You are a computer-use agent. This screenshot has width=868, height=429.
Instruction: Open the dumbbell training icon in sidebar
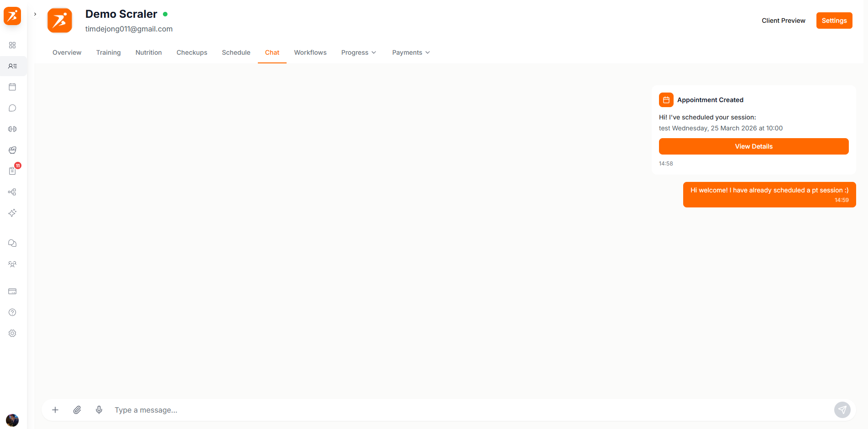[12, 129]
